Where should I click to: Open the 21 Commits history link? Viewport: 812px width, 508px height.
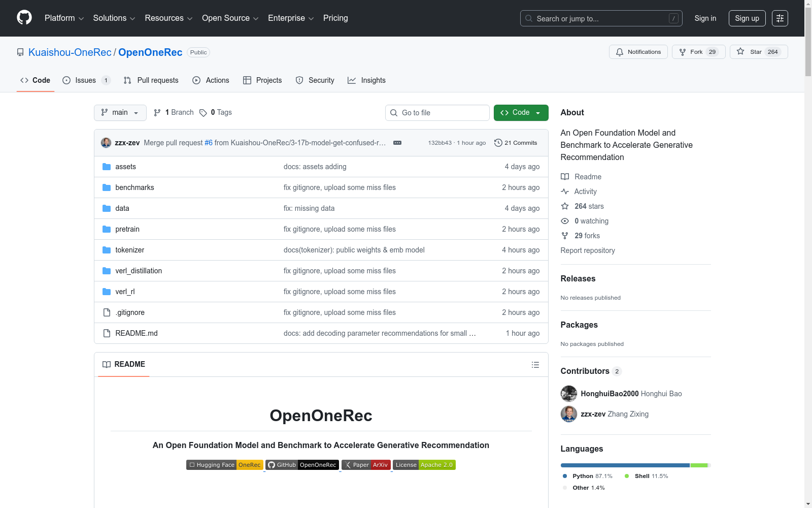(516, 143)
